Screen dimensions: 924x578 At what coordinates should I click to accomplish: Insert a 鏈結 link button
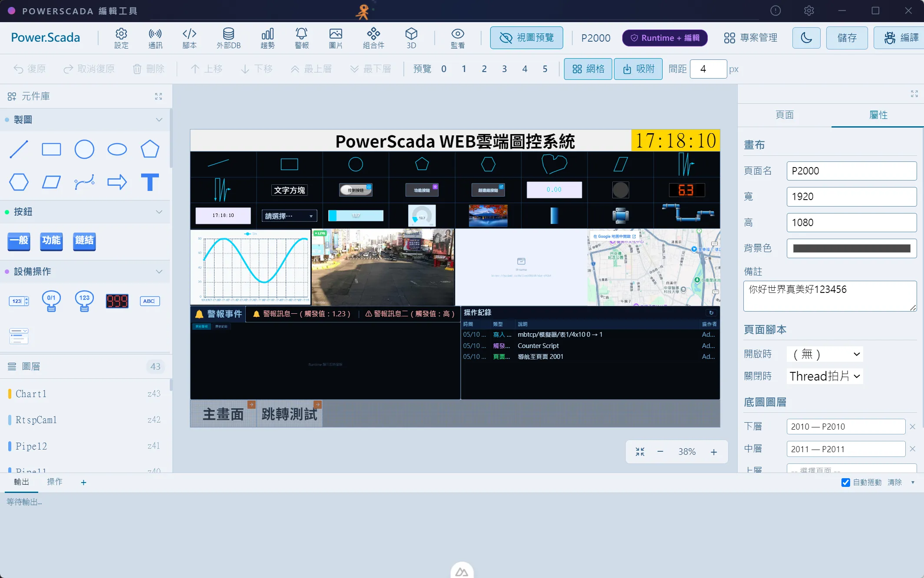84,241
